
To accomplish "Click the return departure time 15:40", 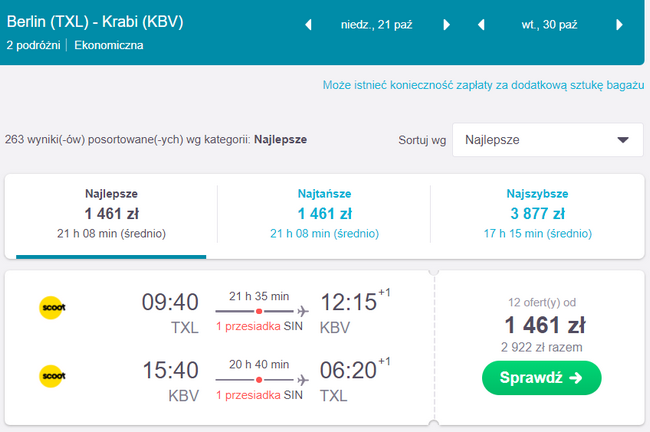I will [170, 370].
